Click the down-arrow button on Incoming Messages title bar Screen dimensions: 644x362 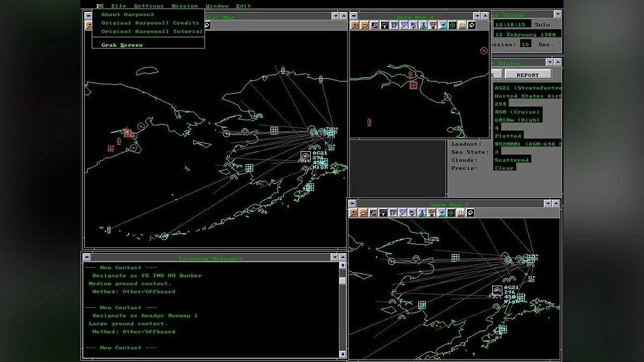(x=334, y=257)
